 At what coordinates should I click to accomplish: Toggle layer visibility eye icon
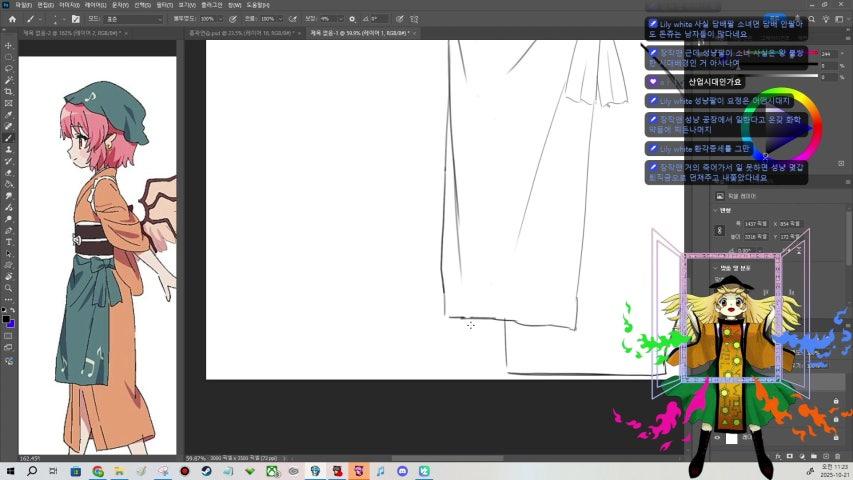point(717,438)
